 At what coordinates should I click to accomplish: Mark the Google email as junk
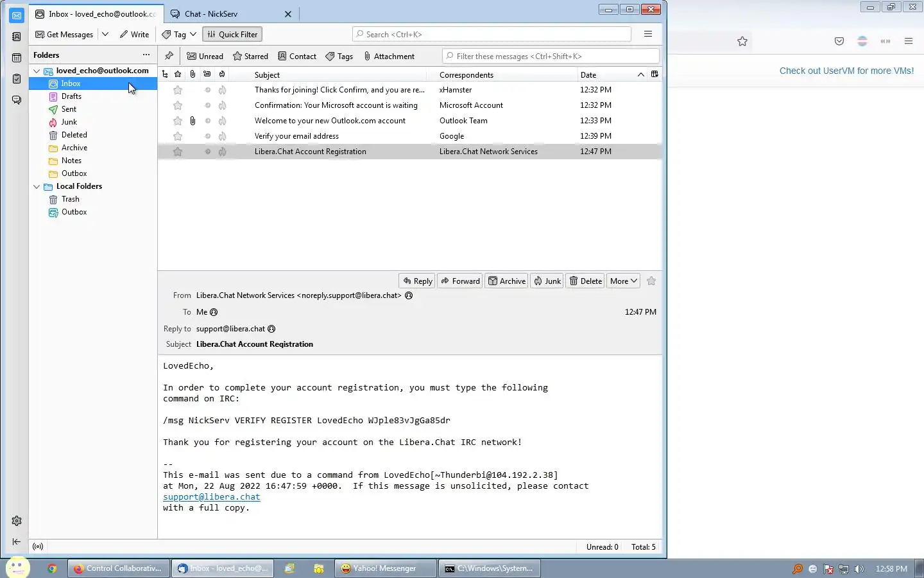tap(222, 136)
